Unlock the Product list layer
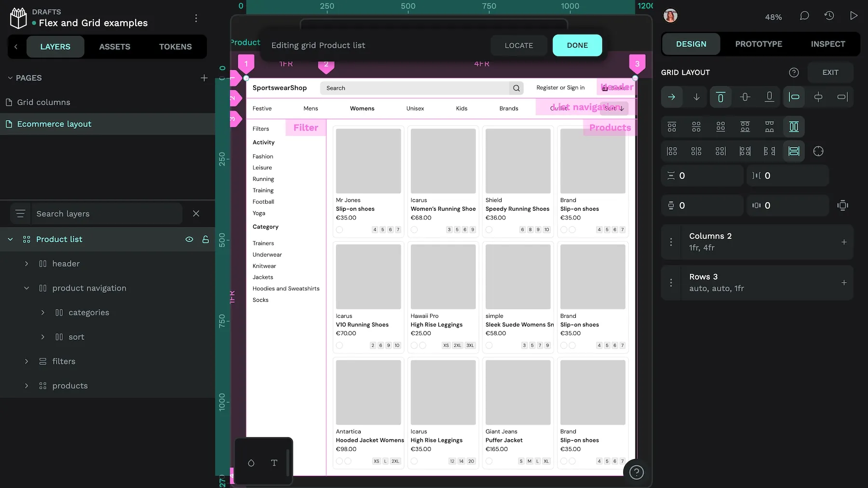Screen dimensions: 868x488 [205, 239]
